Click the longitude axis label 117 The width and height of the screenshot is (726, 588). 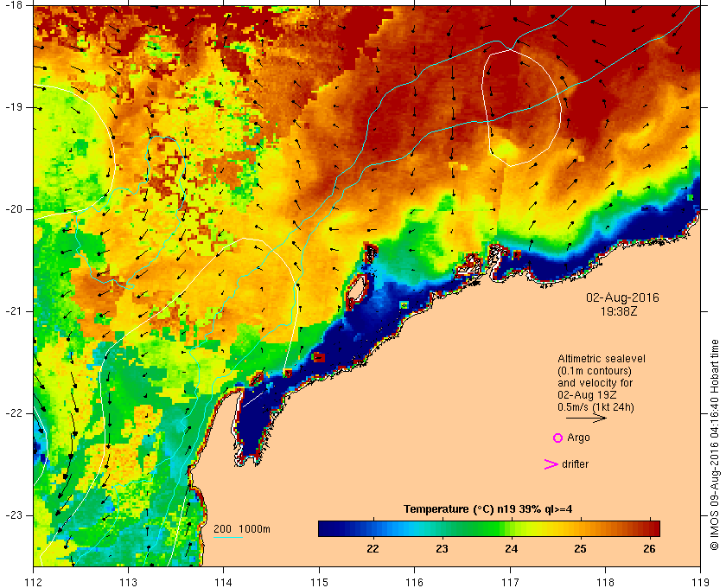click(510, 582)
